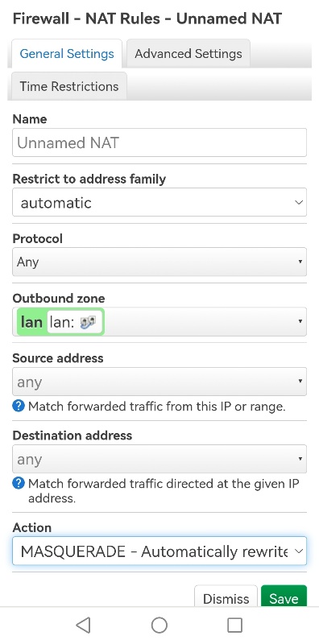The width and height of the screenshot is (319, 644).
Task: Click the green Save button
Action: pos(284,597)
